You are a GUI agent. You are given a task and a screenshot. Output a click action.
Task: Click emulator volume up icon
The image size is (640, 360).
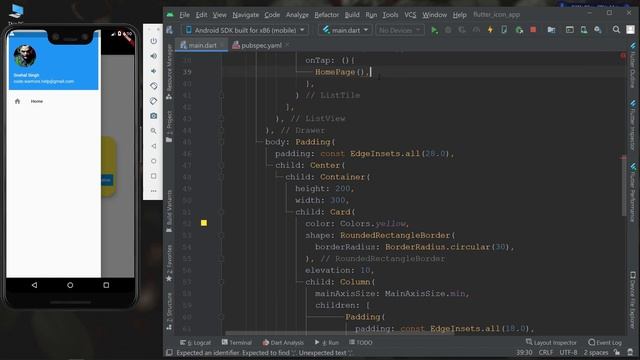[x=153, y=56]
